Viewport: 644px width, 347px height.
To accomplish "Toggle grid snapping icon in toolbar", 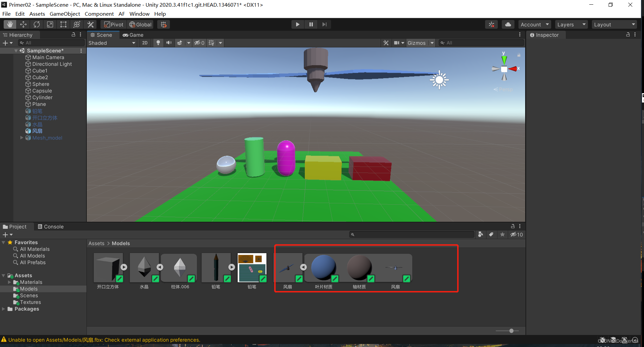I will click(x=164, y=24).
